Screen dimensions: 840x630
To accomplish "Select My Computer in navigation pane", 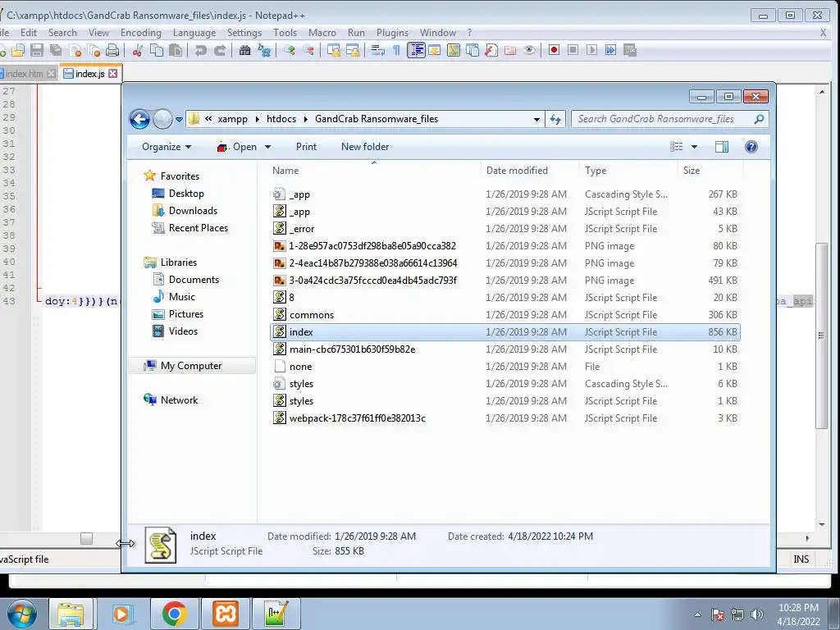I will coord(191,366).
